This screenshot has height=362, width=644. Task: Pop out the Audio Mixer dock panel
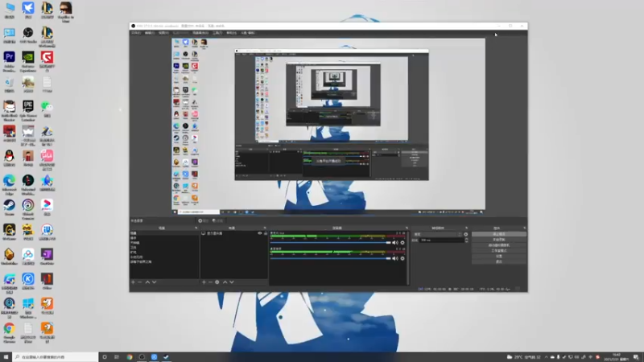407,228
